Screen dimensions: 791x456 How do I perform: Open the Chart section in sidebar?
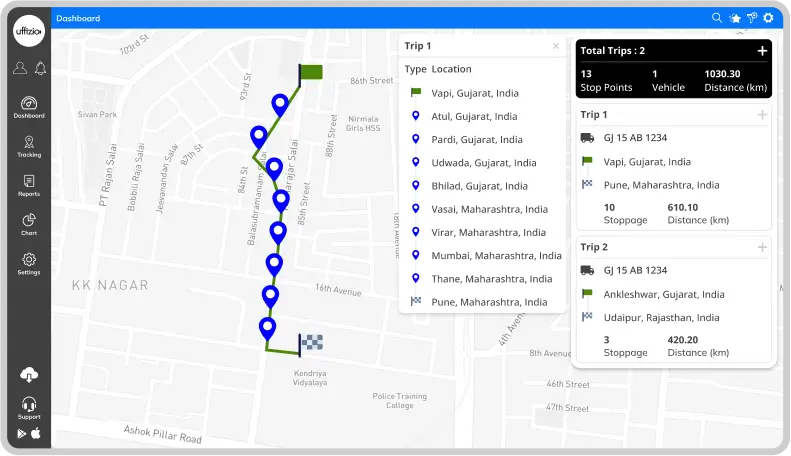click(x=29, y=224)
